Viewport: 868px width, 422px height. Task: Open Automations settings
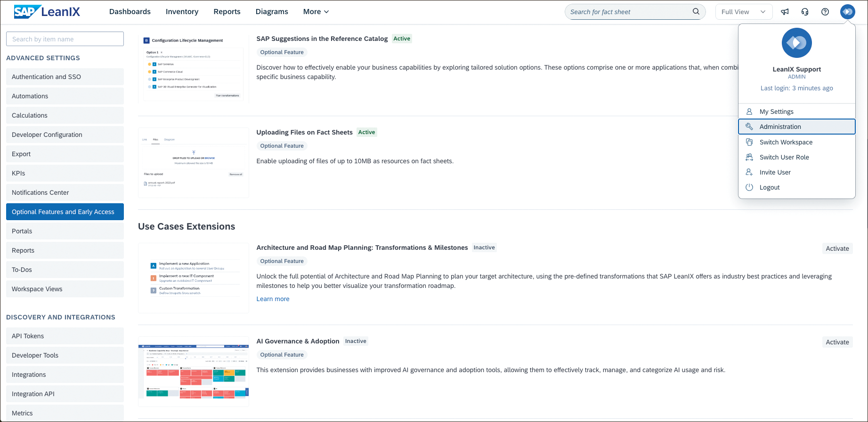(65, 96)
